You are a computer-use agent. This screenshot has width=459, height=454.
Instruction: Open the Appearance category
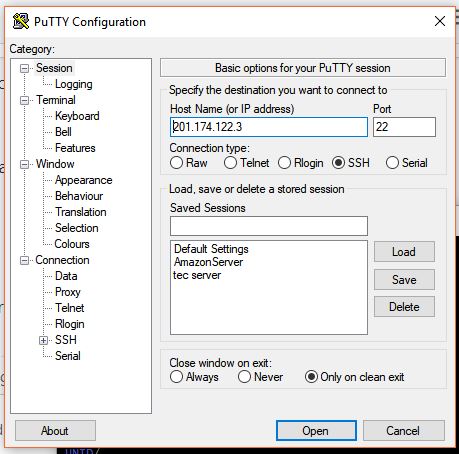tap(84, 180)
